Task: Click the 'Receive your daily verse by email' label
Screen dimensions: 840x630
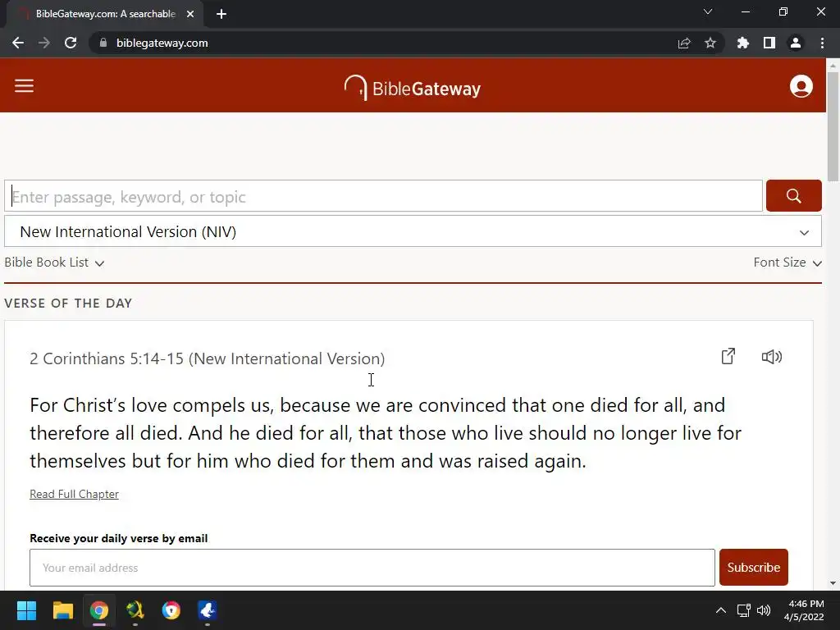Action: pyautogui.click(x=118, y=538)
